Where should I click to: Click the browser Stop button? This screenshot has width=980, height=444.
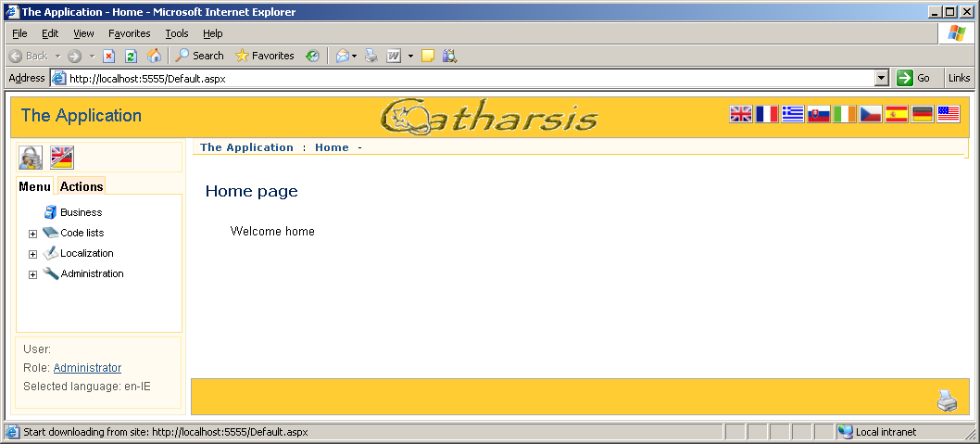108,56
